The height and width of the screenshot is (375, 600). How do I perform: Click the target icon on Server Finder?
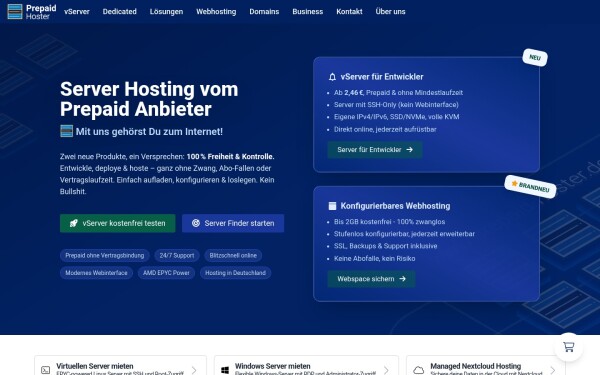[x=196, y=223]
